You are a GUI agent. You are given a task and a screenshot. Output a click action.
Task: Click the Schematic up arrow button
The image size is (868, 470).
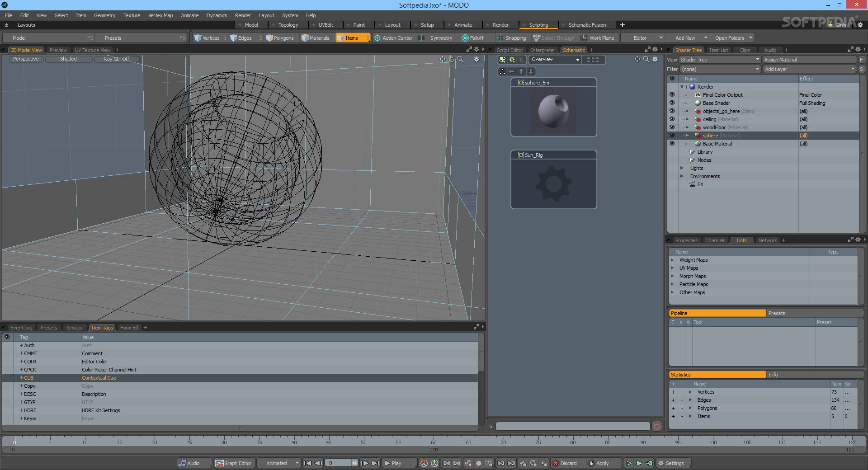pyautogui.click(x=521, y=71)
